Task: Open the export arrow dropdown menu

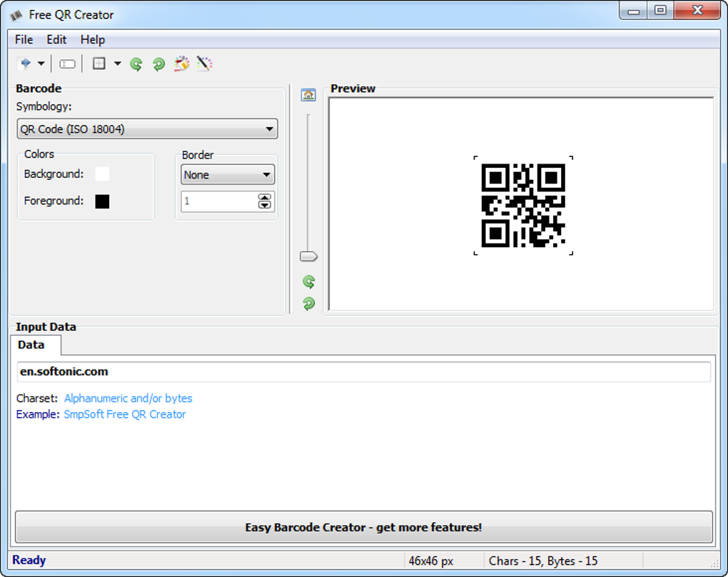Action: click(41, 63)
